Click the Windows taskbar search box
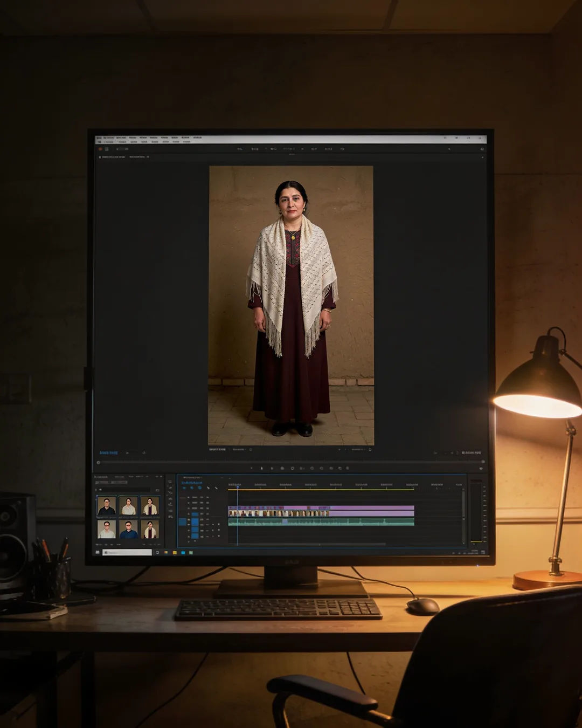The height and width of the screenshot is (728, 582). 127,552
